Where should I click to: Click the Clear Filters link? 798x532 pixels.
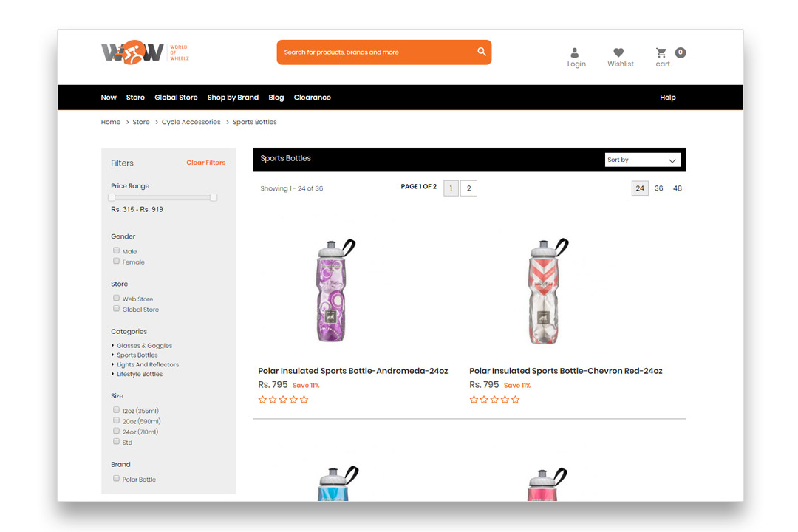pyautogui.click(x=205, y=163)
